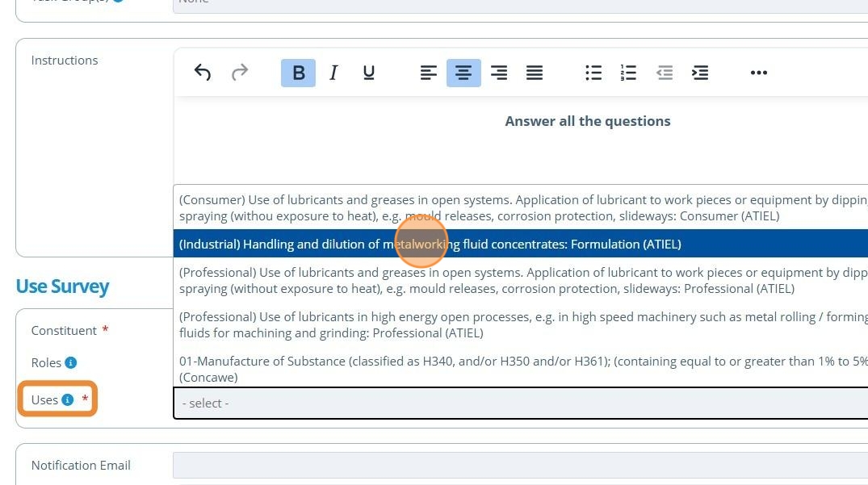The width and height of the screenshot is (868, 485).
Task: Open more toolbar options (three dots)
Action: (x=758, y=73)
